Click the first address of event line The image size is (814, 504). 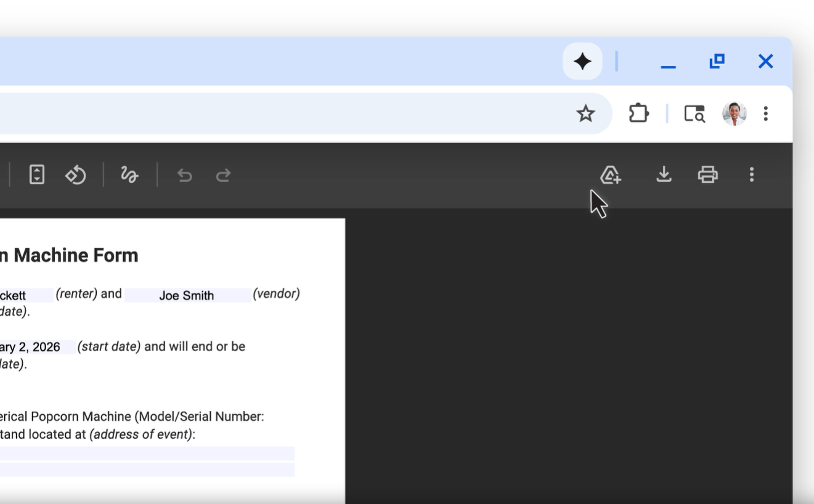(147, 453)
